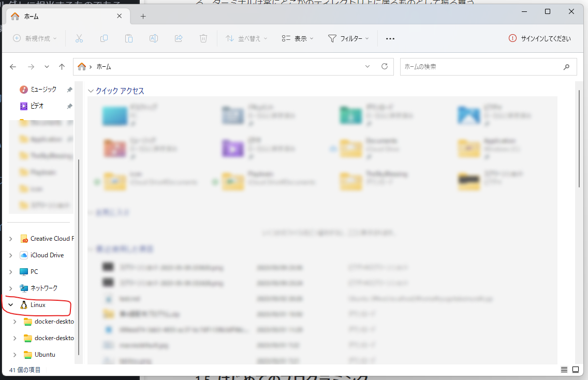Viewport: 588px width, 380px height.
Task: Click the Cut scissors icon
Action: [79, 38]
